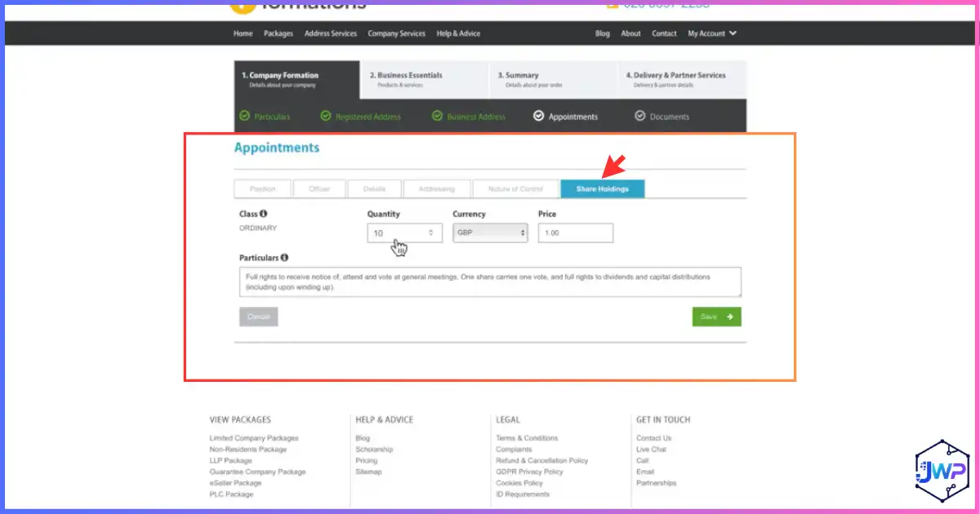
Task: Click the grey Cancel button
Action: pyautogui.click(x=259, y=317)
